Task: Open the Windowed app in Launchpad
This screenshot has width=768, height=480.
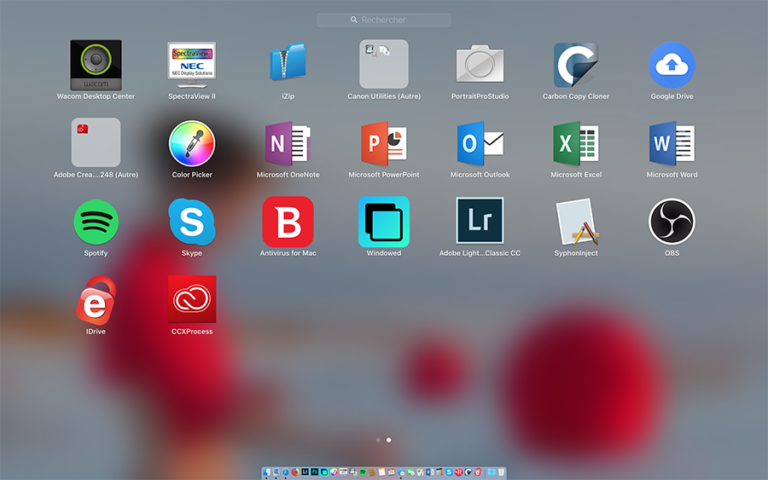Action: (384, 222)
